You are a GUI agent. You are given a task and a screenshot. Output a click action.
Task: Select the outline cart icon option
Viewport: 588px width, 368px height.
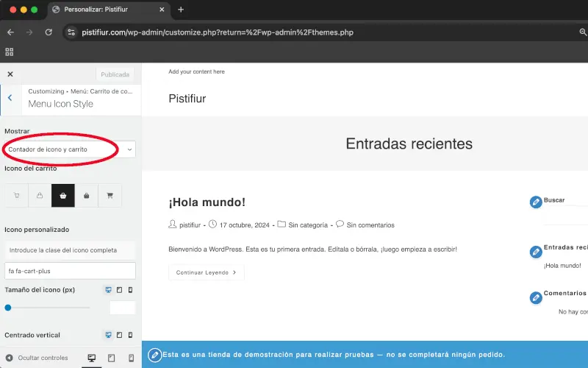(16, 195)
